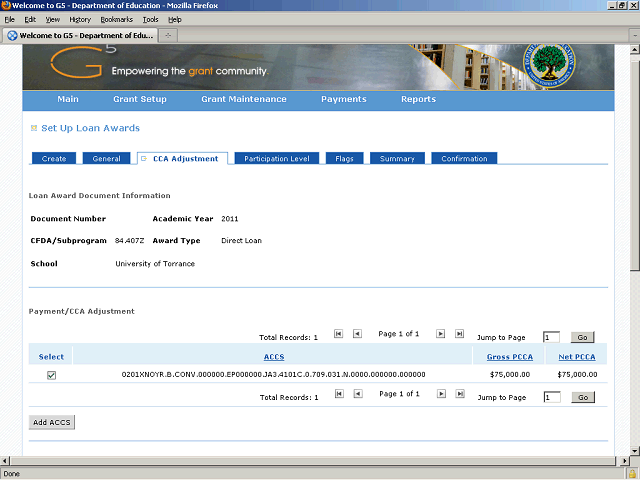Click vertical scrollbar up arrow
Viewport: 640px width, 480px height.
pyautogui.click(x=635, y=50)
